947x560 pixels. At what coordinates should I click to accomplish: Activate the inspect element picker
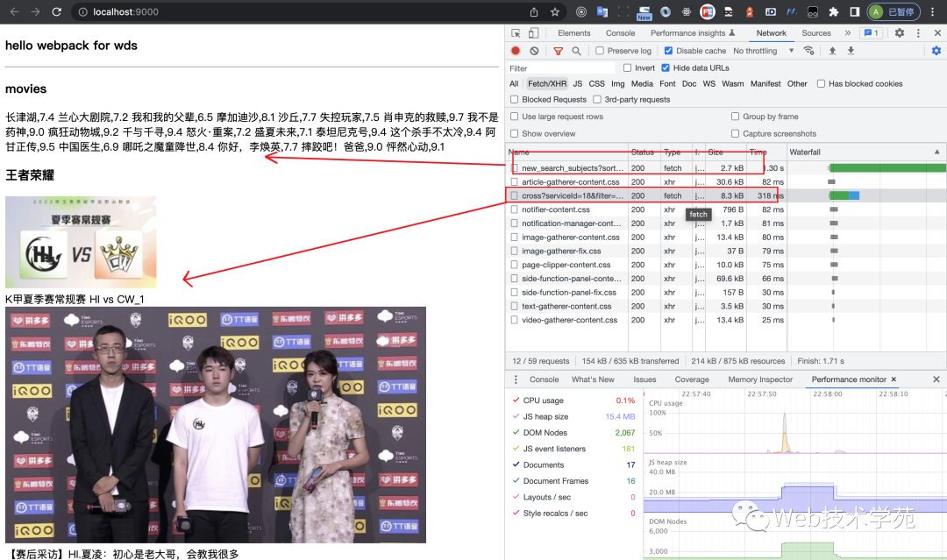point(516,33)
